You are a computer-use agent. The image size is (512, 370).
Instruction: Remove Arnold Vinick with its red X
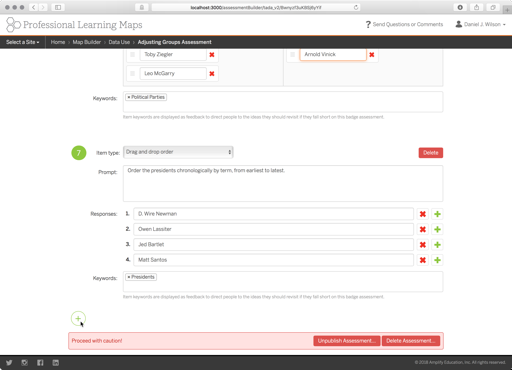coord(372,55)
